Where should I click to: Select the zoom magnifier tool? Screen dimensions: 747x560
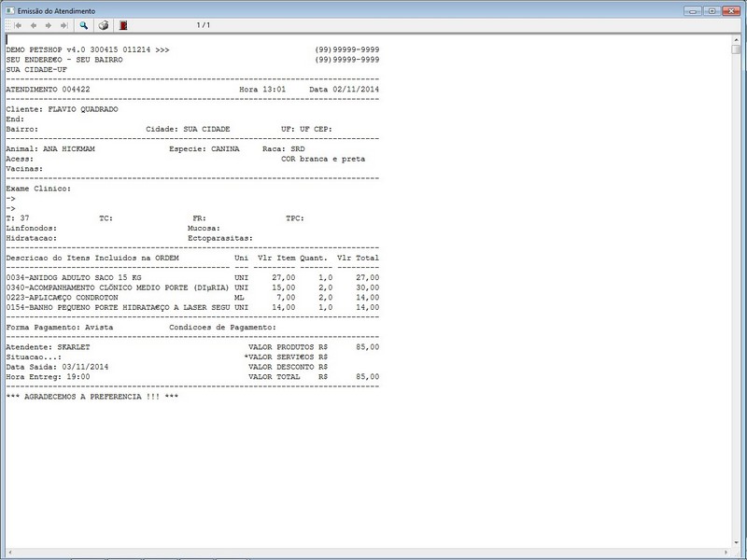click(x=82, y=26)
